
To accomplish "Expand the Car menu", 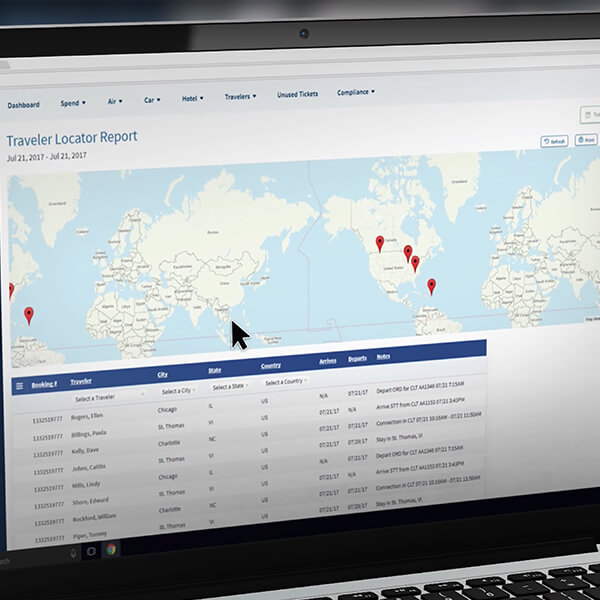I will coord(152,100).
